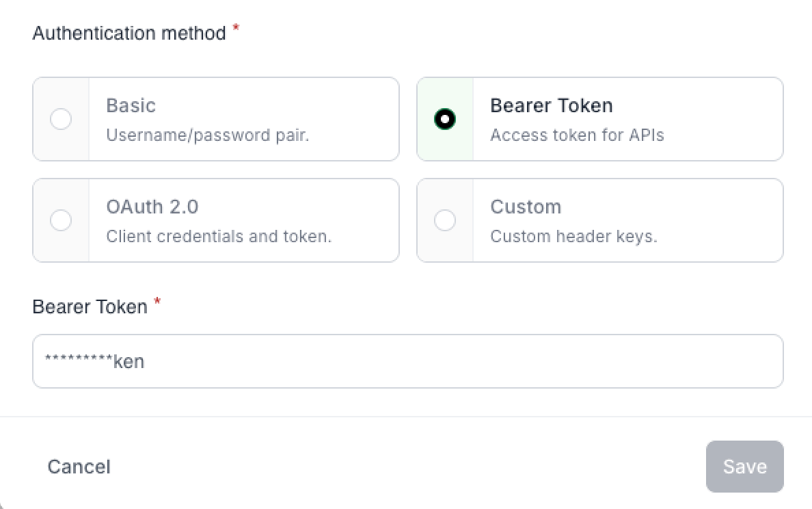This screenshot has height=509, width=812.
Task: Click the 'Access token for APIs' description
Action: coord(577,135)
